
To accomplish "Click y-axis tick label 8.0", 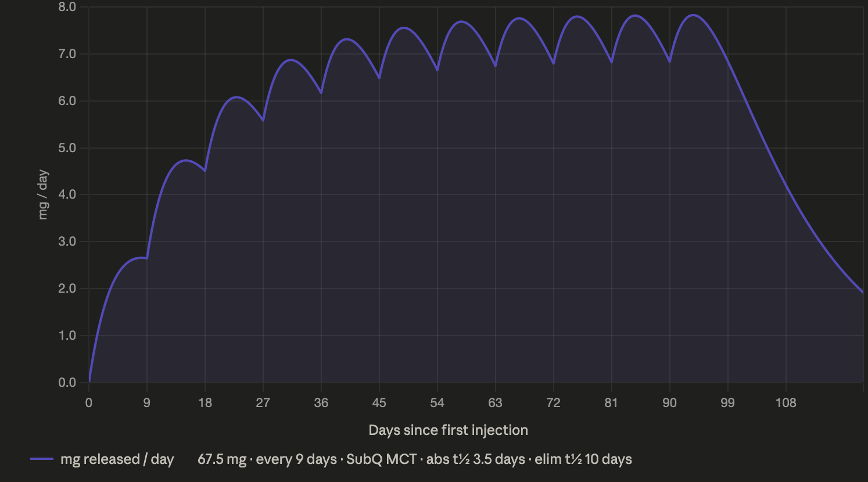I will (67, 7).
